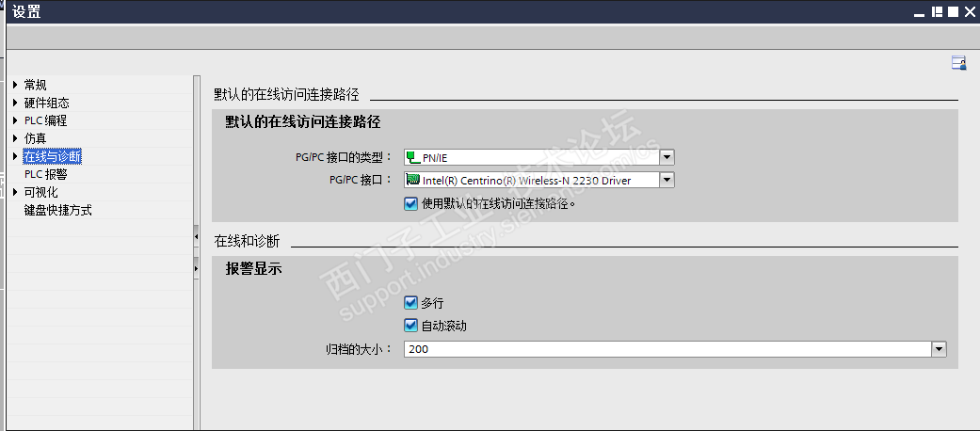The image size is (980, 431).
Task: Open the 归档的大小 dropdown arrow
Action: click(939, 349)
